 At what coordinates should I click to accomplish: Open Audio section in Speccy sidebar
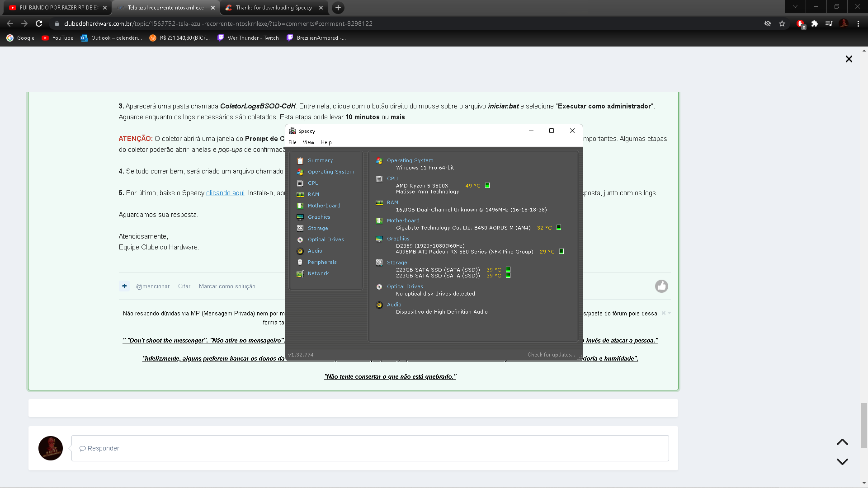pos(315,251)
